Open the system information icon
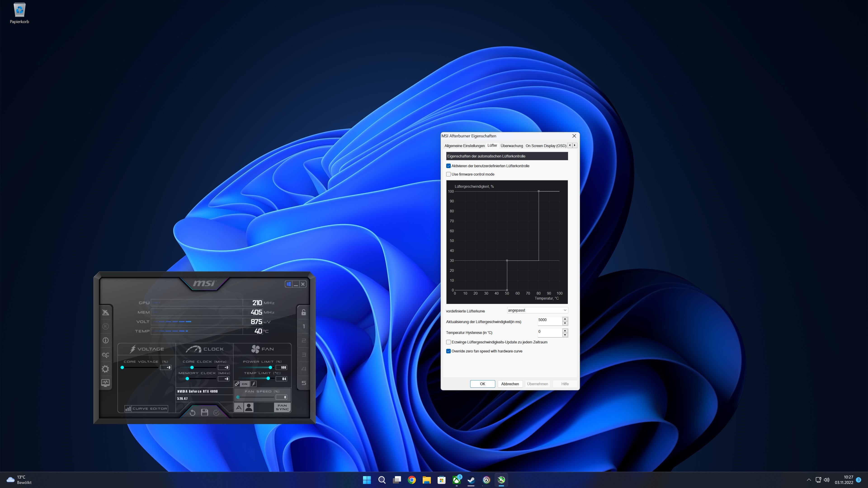This screenshot has width=868, height=488. 106,340
